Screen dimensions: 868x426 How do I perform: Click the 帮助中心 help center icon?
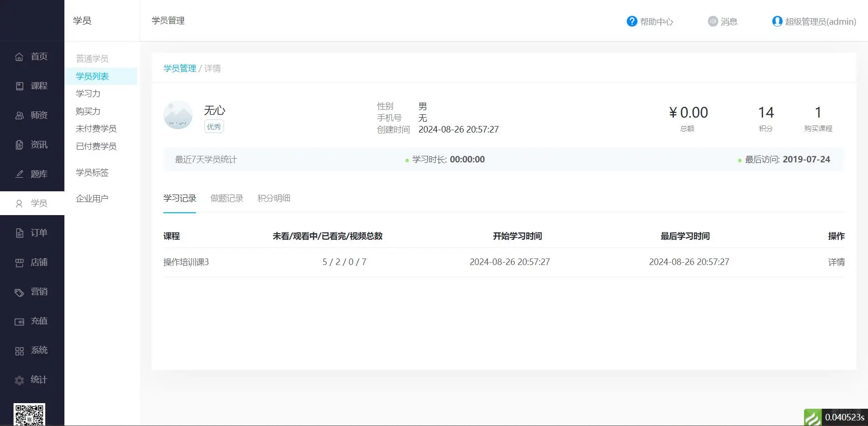click(x=631, y=21)
